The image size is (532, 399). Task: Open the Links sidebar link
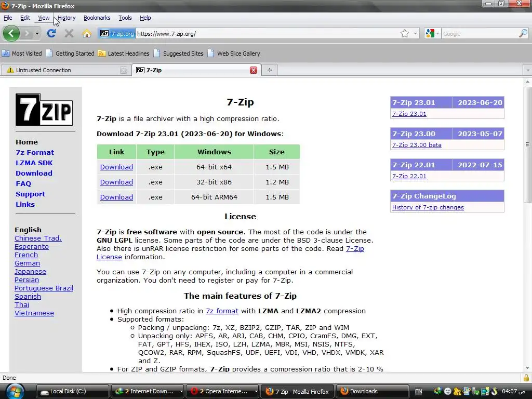pos(25,204)
